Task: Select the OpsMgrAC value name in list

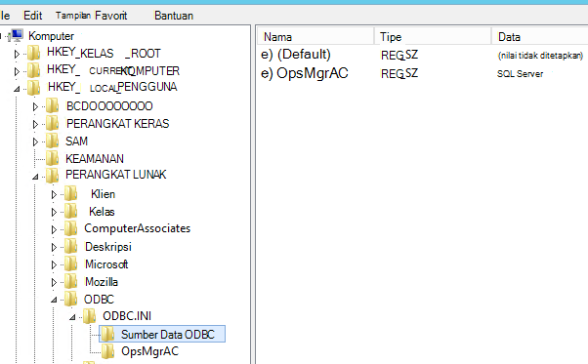Action: 313,73
